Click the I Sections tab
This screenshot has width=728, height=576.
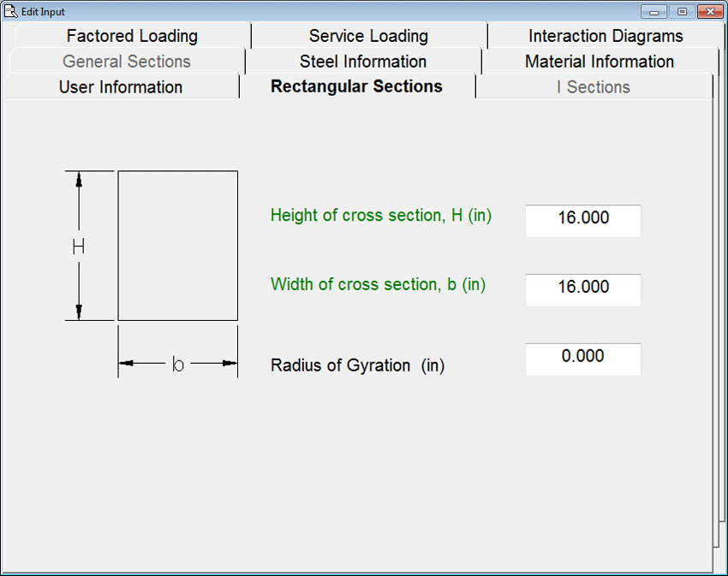[594, 87]
